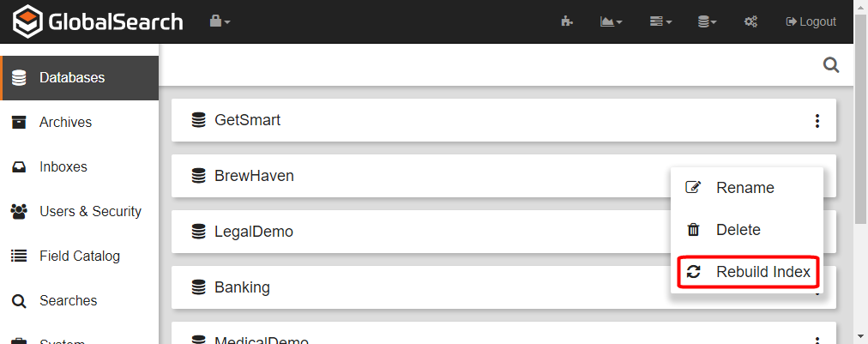Open the gears settings icon in top bar
Image resolution: width=868 pixels, height=344 pixels.
click(x=750, y=21)
